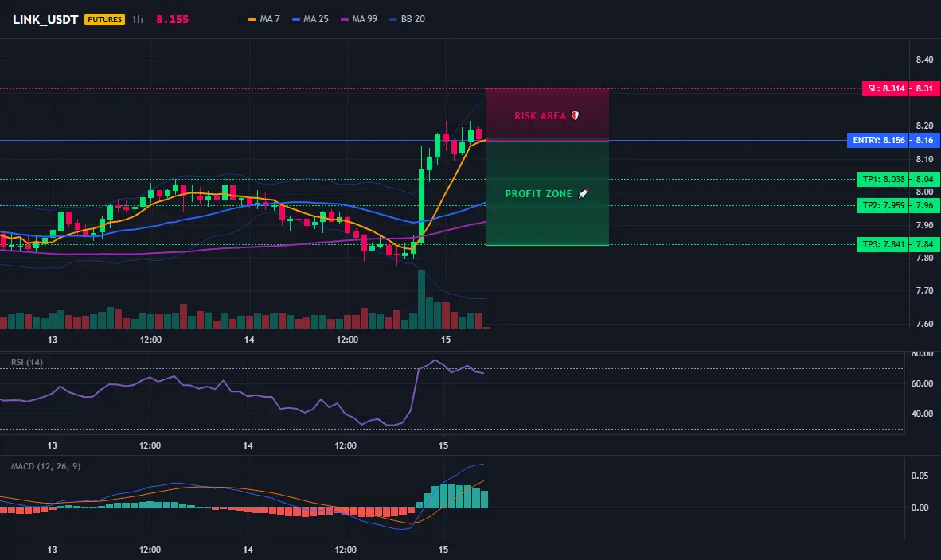Click the 8.16 entry axis tag
This screenshot has width=941, height=560.
click(924, 140)
